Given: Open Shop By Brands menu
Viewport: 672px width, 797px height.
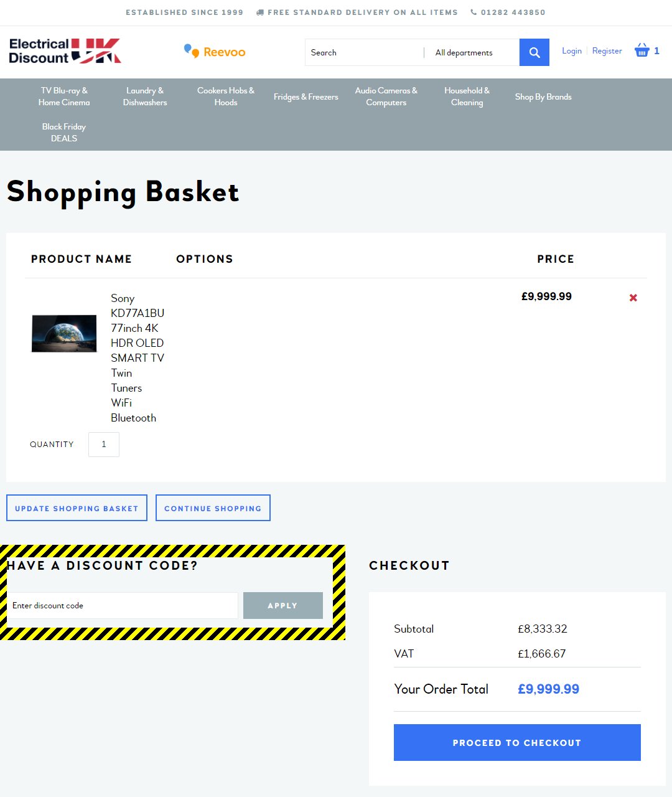Looking at the screenshot, I should pyautogui.click(x=543, y=97).
